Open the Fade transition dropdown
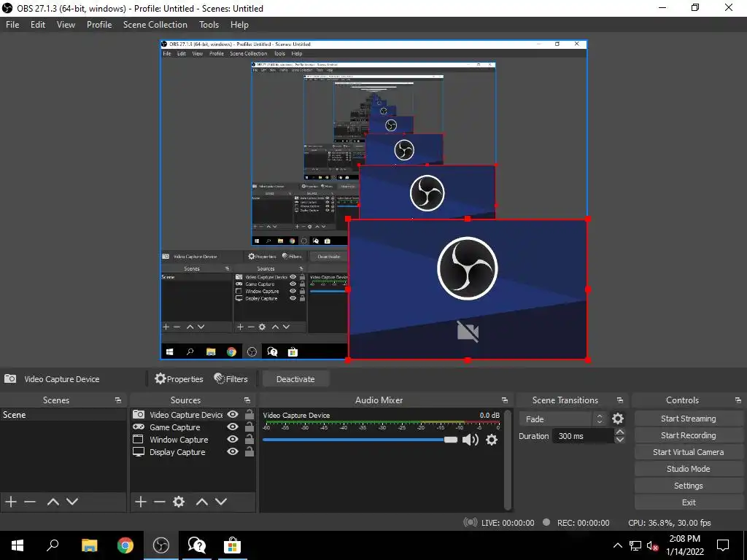Viewport: 747px width, 560px height. pos(563,419)
